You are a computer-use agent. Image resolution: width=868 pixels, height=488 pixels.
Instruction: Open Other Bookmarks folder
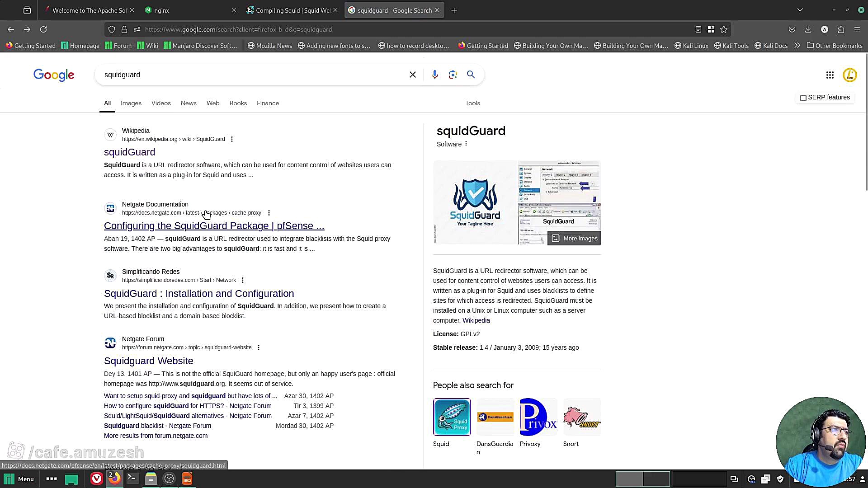tap(835, 46)
